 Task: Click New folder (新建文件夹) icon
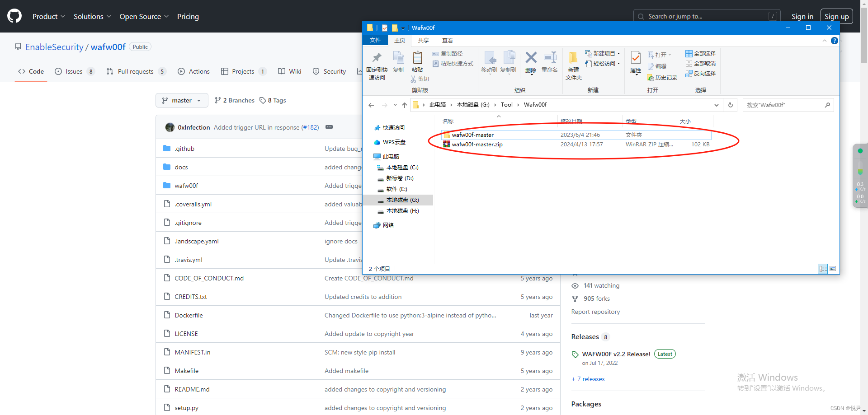coord(573,57)
